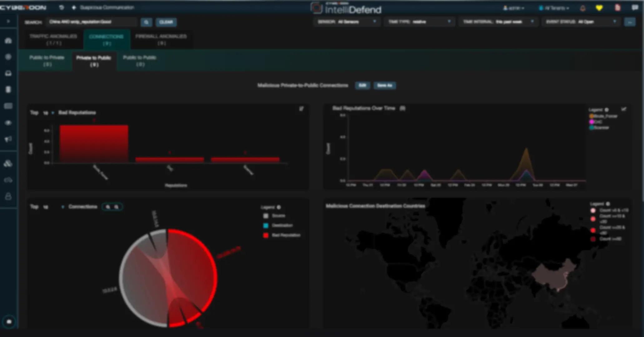This screenshot has height=337, width=644.
Task: Click the undo arrow icon in top bar
Action: 62,7
